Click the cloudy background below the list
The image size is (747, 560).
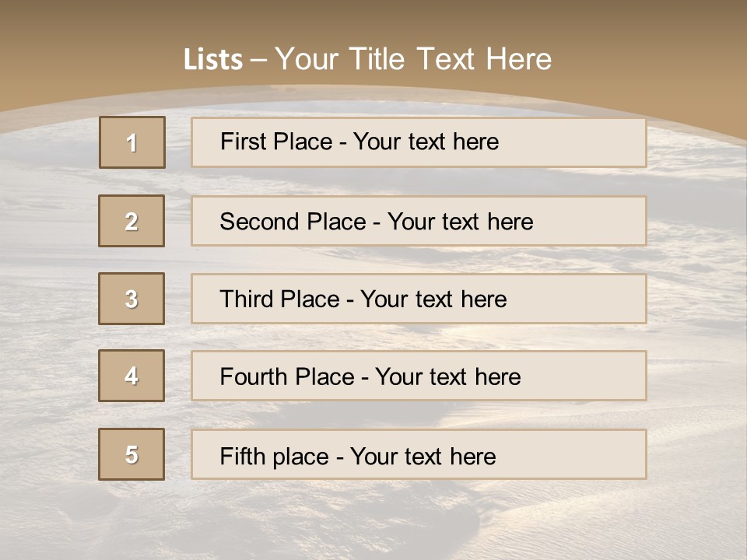click(373, 517)
